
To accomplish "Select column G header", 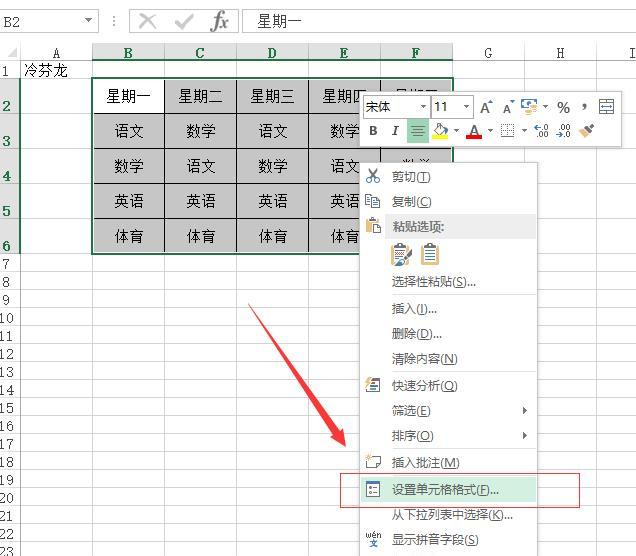I will pyautogui.click(x=488, y=53).
